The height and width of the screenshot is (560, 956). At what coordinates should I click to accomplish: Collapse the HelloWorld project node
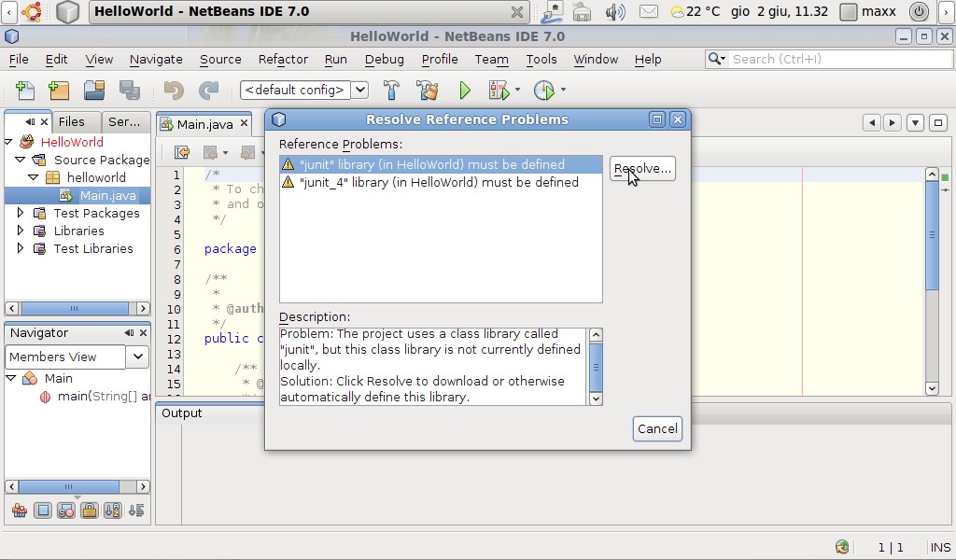[8, 142]
